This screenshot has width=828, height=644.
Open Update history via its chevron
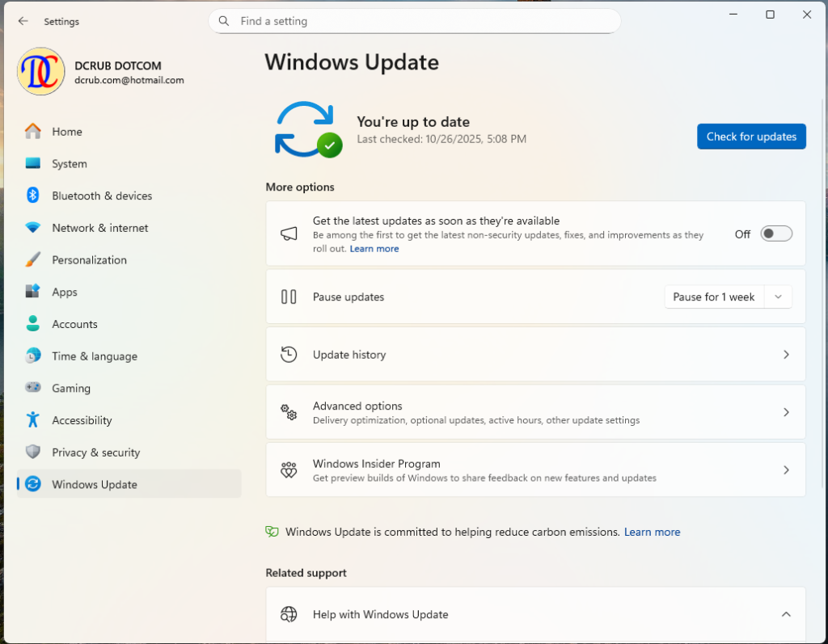786,355
